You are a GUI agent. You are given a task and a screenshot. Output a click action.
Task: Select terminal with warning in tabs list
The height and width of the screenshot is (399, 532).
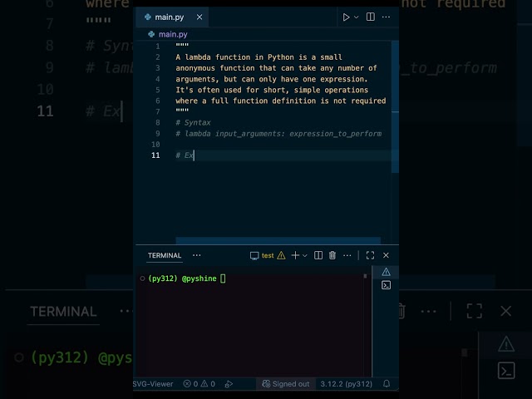(x=386, y=272)
